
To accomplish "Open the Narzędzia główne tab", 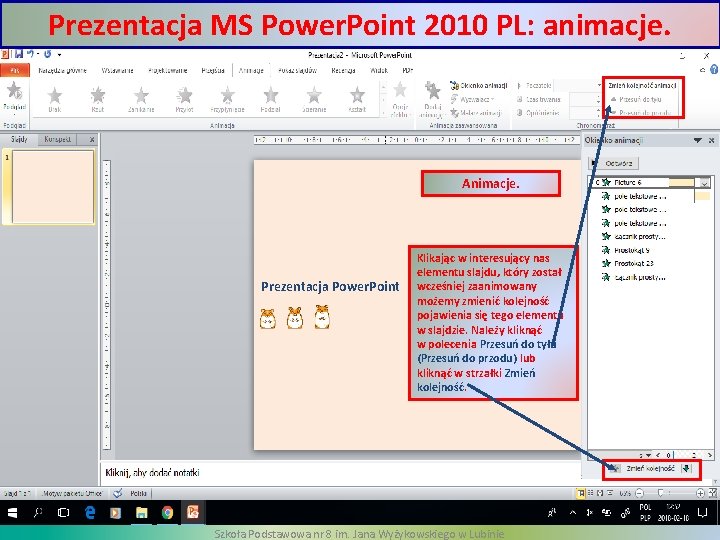I will click(62, 70).
